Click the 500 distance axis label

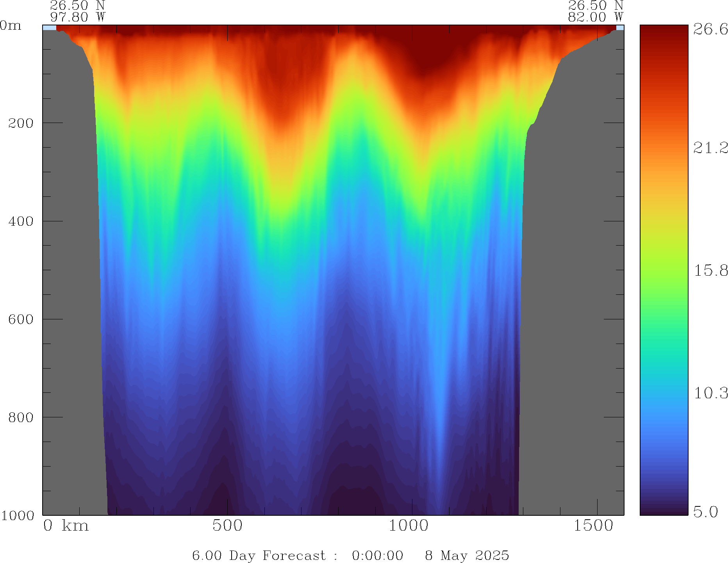pyautogui.click(x=227, y=526)
